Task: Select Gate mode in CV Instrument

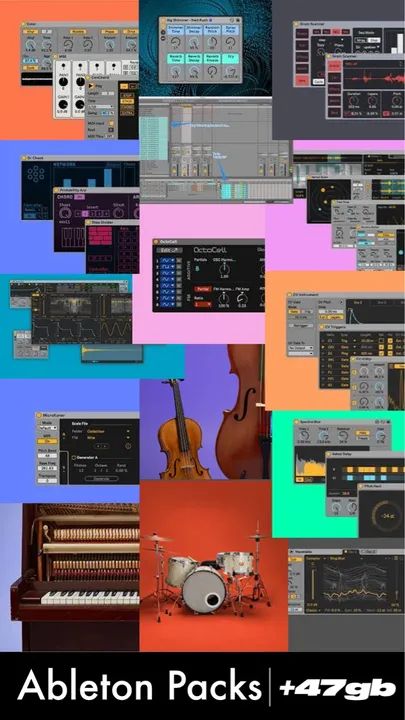Action: click(294, 311)
